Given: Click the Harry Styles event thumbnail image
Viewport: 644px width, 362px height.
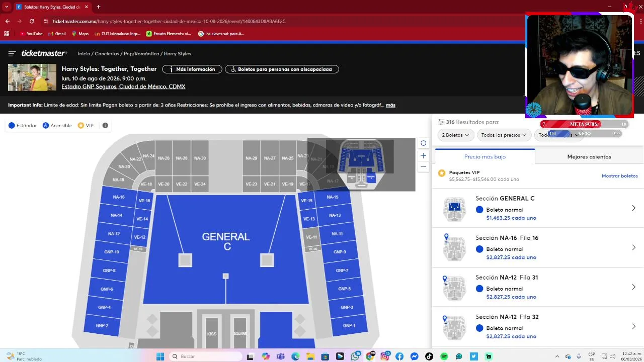Looking at the screenshot, I should click(32, 77).
